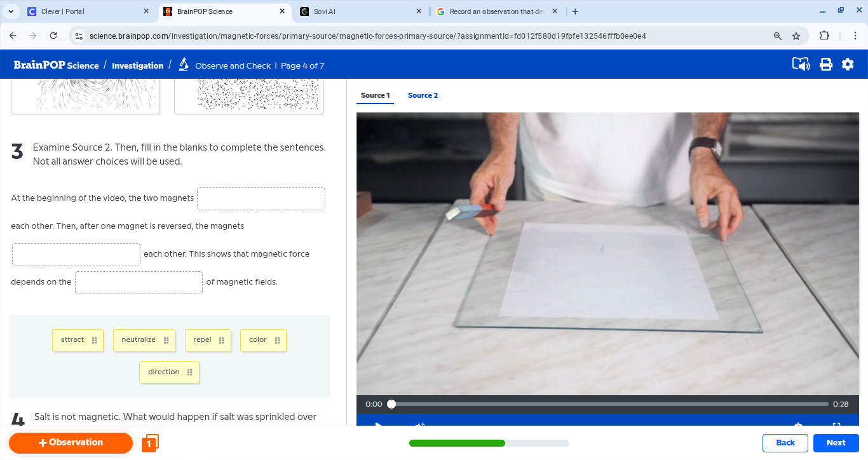Click the + Observation button
Screen dimensions: 868x460
(71, 443)
